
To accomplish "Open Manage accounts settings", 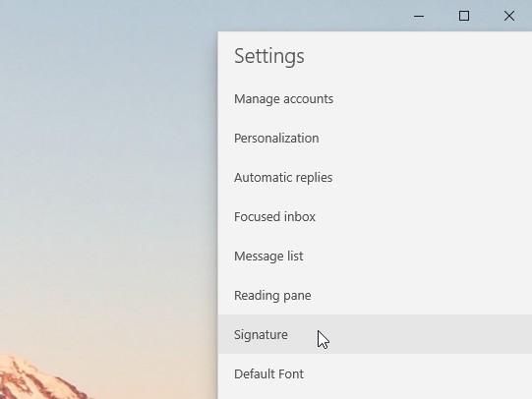I will [x=375, y=99].
